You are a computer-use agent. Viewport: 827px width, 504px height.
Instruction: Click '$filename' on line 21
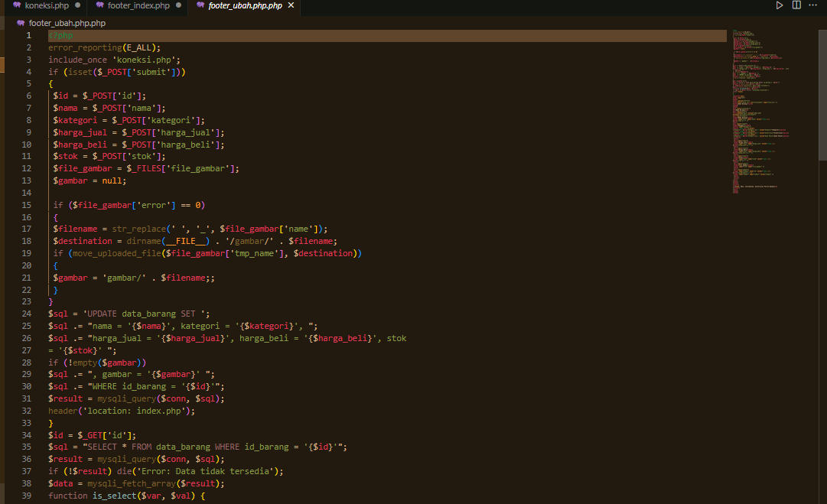click(183, 278)
